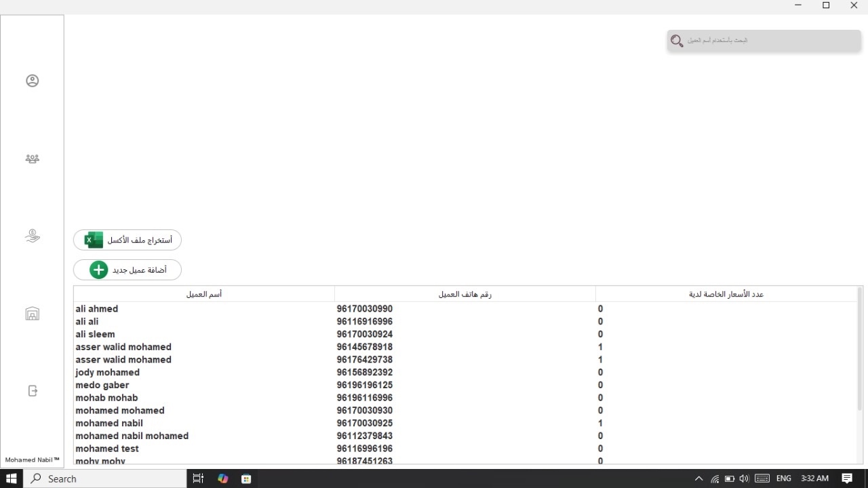The width and height of the screenshot is (868, 488).
Task: Select the customer row medo gaber
Action: pos(465,385)
